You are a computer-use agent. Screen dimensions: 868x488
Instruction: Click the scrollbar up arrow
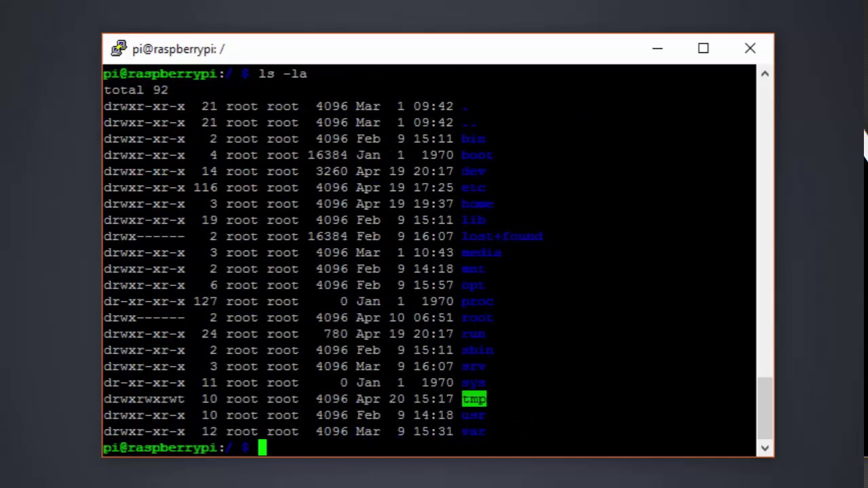pyautogui.click(x=765, y=73)
